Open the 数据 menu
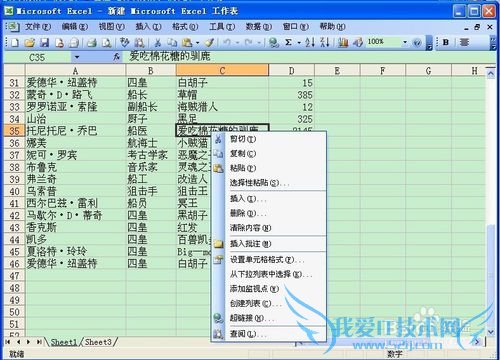This screenshot has width=500, height=360. pyautogui.click(x=259, y=26)
